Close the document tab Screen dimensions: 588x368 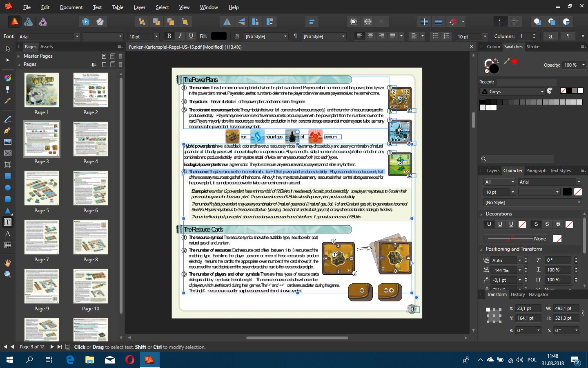point(471,47)
